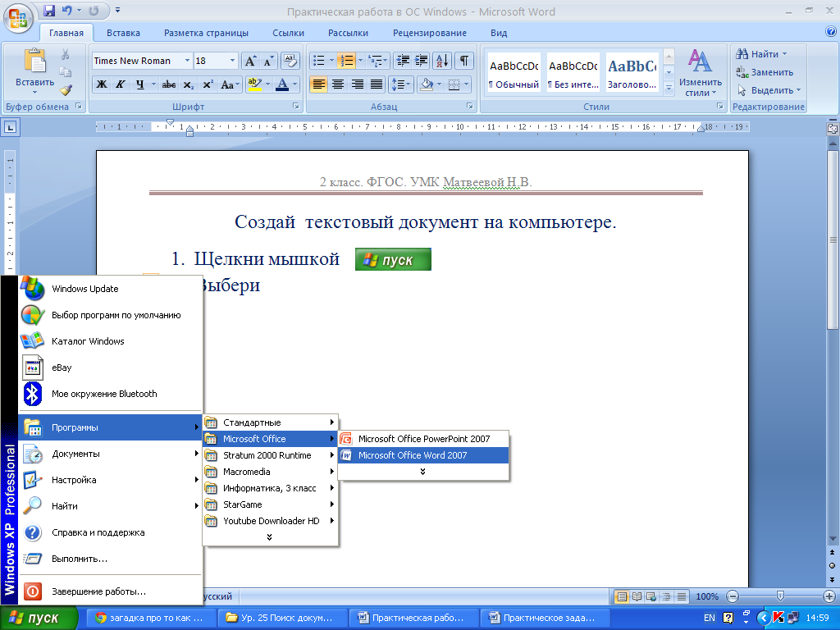The height and width of the screenshot is (630, 840).
Task: Expand the Стандартные submenu
Action: (271, 422)
